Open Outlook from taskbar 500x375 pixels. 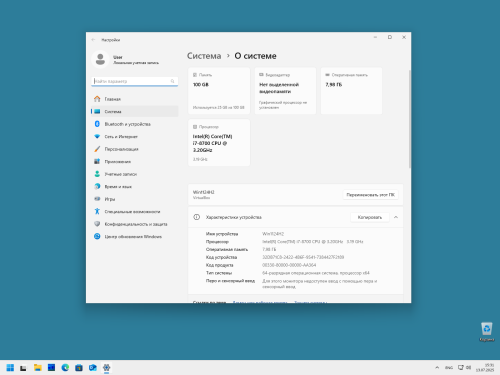coord(93,368)
